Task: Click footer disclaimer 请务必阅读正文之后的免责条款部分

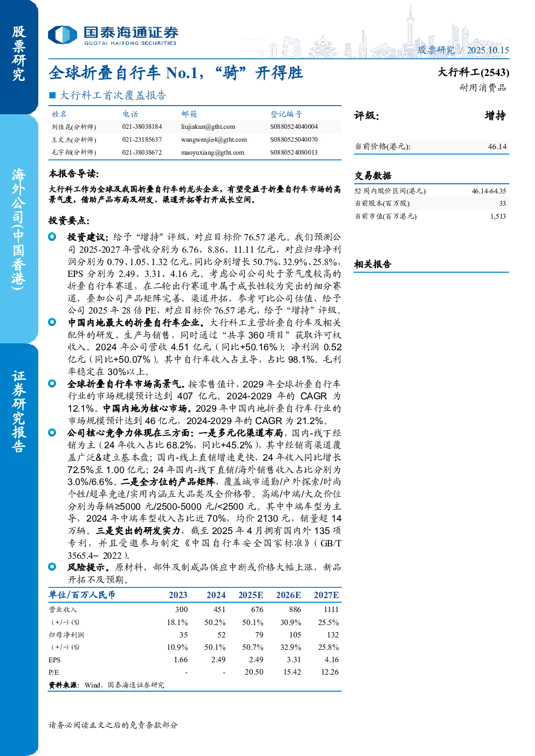Action: click(113, 725)
